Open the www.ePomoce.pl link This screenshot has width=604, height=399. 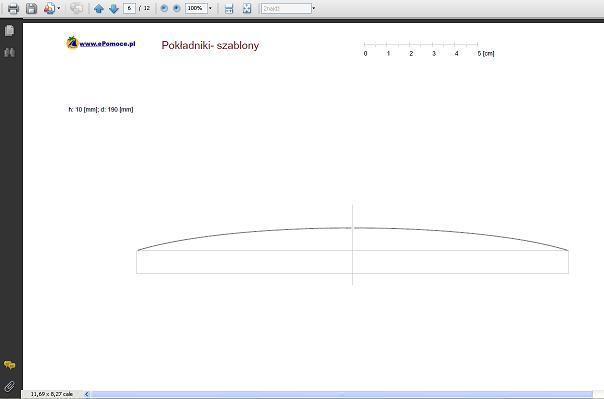point(107,44)
